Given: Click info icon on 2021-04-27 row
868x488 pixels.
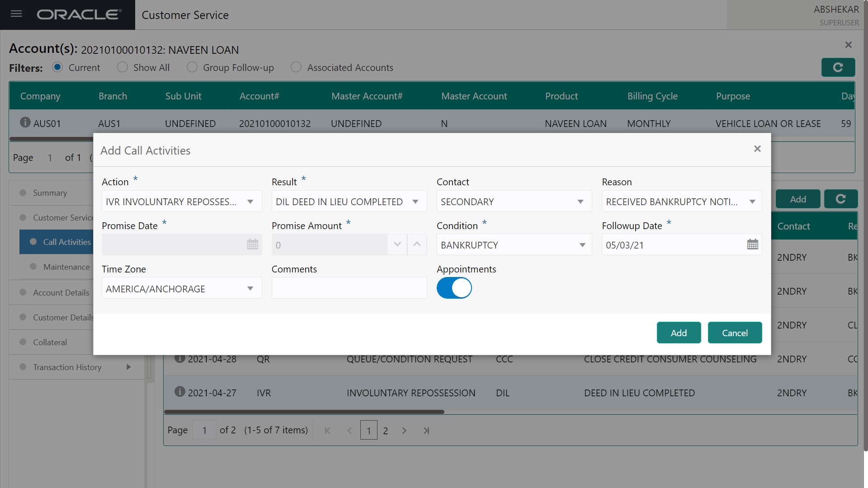Looking at the screenshot, I should click(179, 392).
